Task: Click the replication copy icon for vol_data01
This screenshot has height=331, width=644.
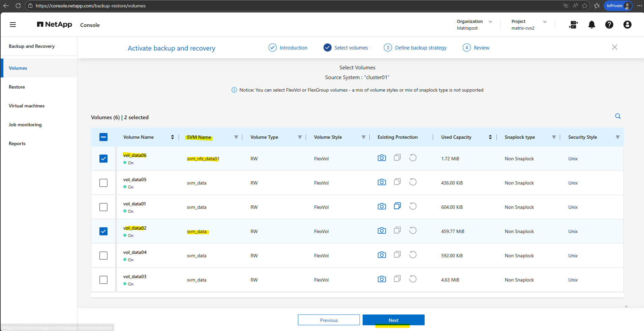Action: click(397, 206)
